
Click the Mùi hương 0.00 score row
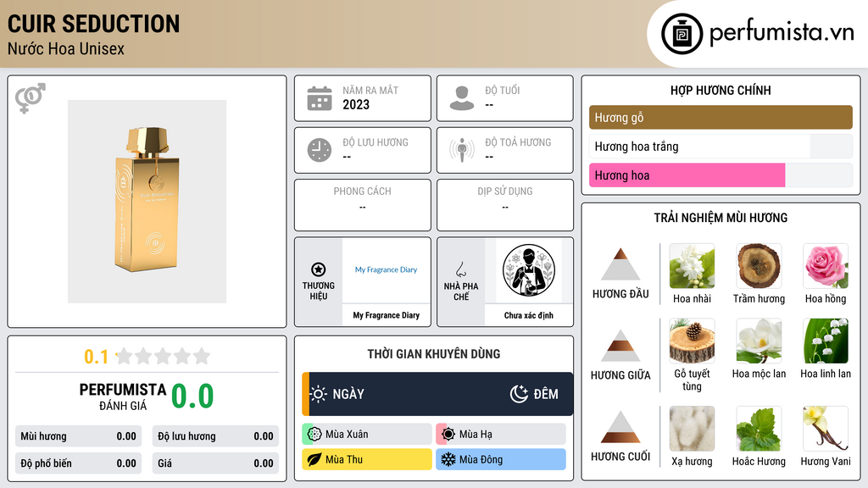[x=79, y=436]
